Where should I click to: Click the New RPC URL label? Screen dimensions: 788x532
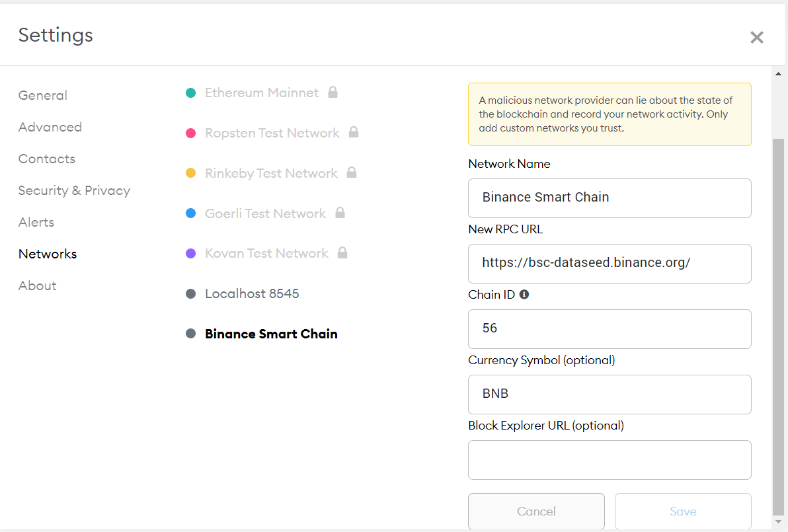click(506, 229)
